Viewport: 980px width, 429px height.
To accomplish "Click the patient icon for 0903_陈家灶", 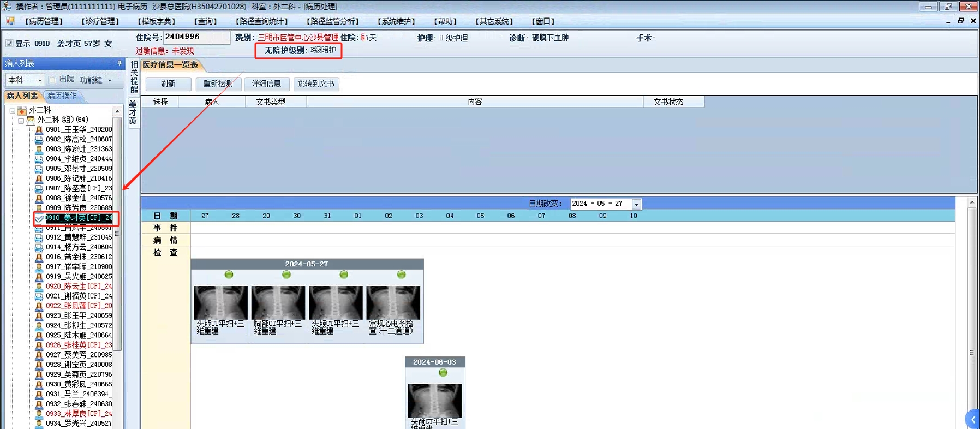I will [x=39, y=149].
